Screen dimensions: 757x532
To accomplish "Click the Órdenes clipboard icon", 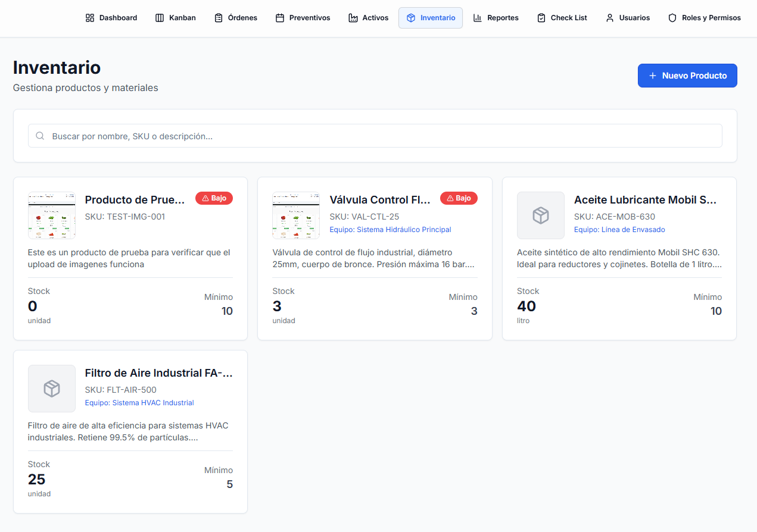I will 217,18.
